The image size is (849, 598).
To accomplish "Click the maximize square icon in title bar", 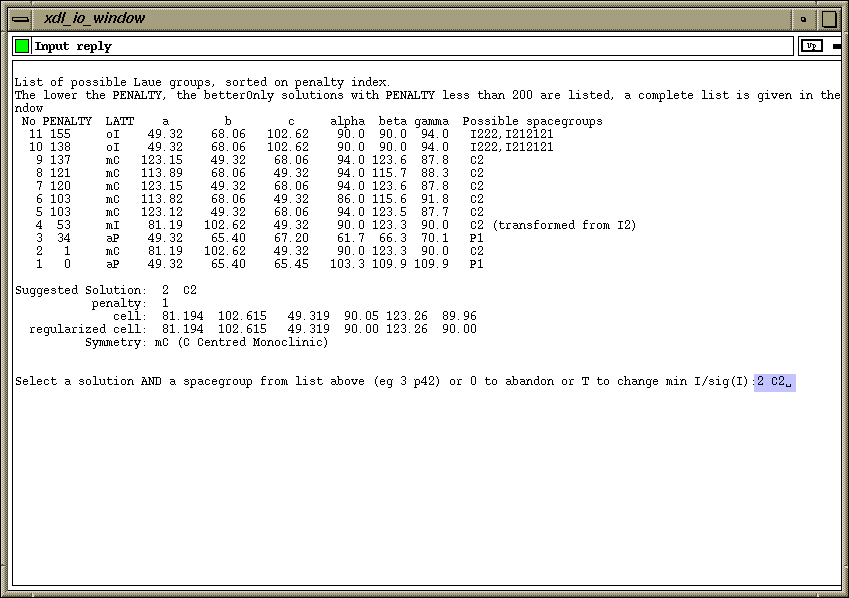I will point(829,19).
